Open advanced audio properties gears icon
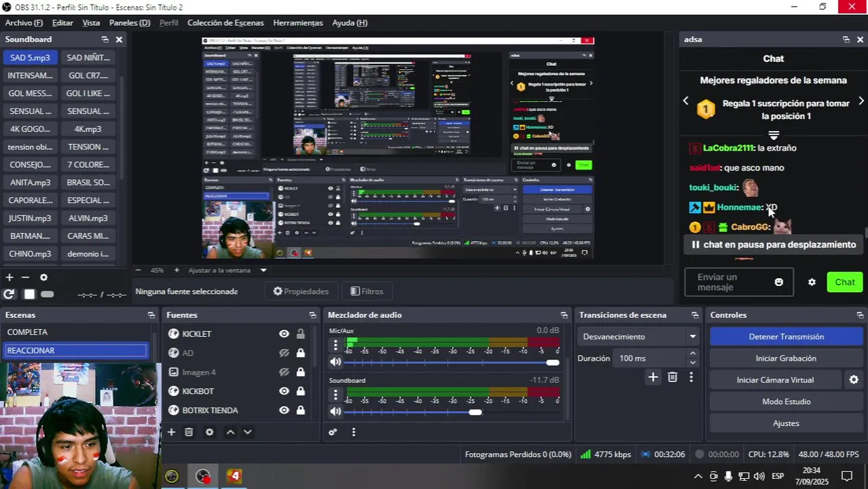 333,432
